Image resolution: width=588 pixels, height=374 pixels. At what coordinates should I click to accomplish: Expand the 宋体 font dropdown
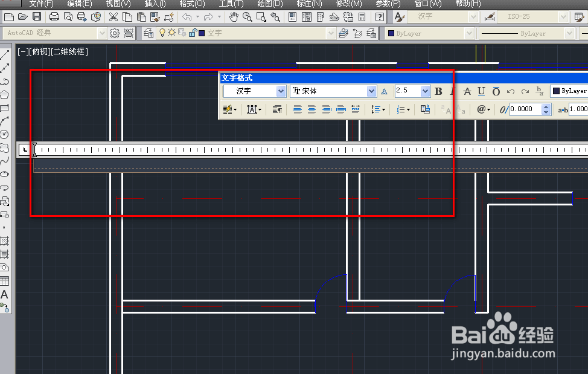[x=371, y=91]
